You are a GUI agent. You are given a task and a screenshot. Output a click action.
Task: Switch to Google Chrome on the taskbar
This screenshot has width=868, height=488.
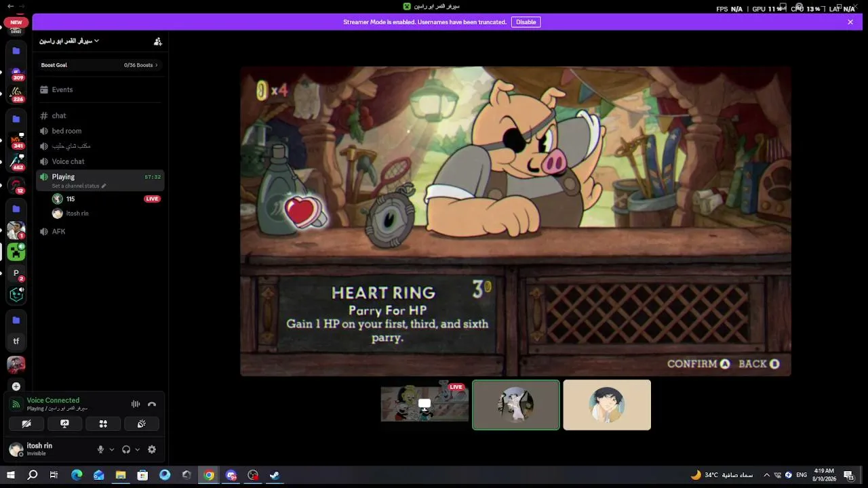click(x=209, y=475)
